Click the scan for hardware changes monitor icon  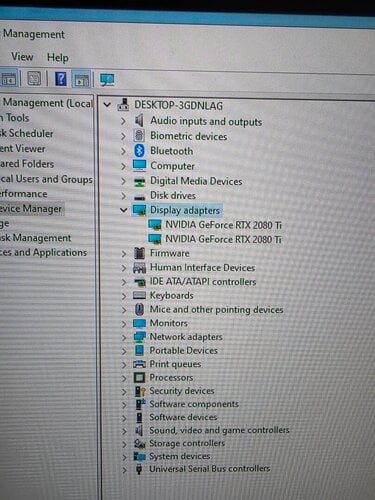coord(107,80)
